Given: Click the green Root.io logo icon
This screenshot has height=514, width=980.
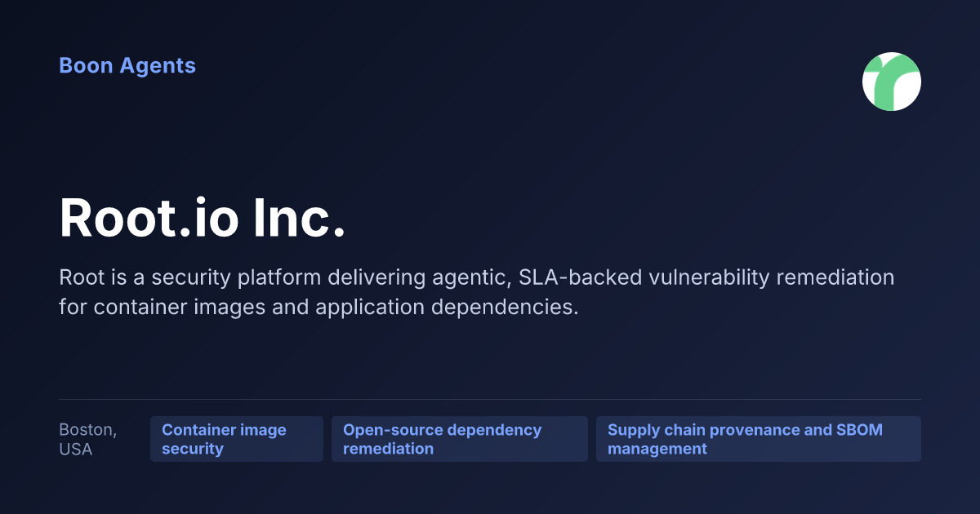Looking at the screenshot, I should click(x=892, y=82).
